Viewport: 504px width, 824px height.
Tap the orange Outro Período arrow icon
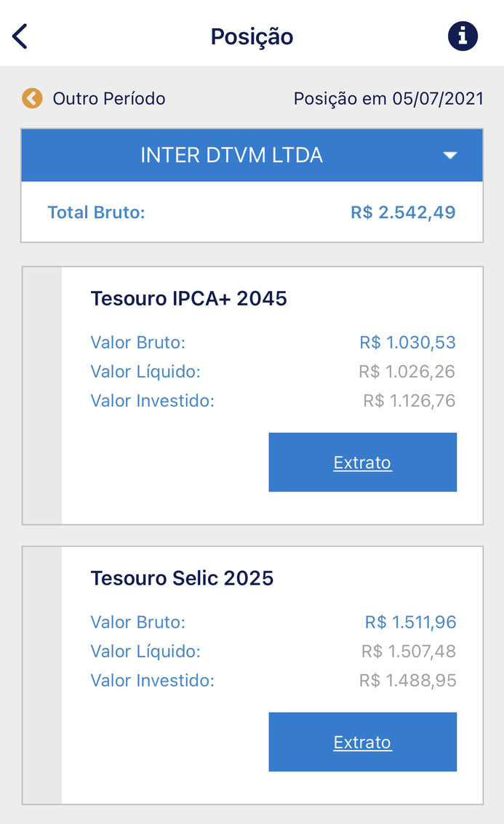tap(32, 98)
